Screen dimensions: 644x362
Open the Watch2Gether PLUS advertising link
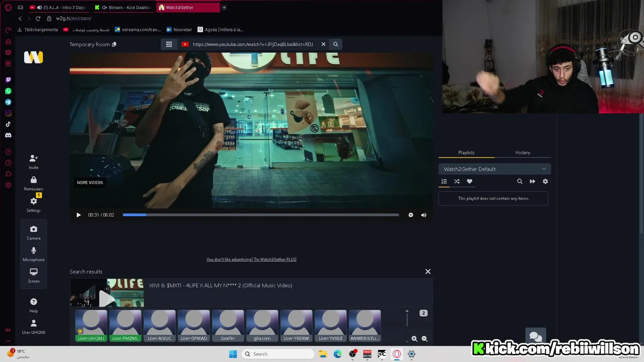pyautogui.click(x=251, y=259)
